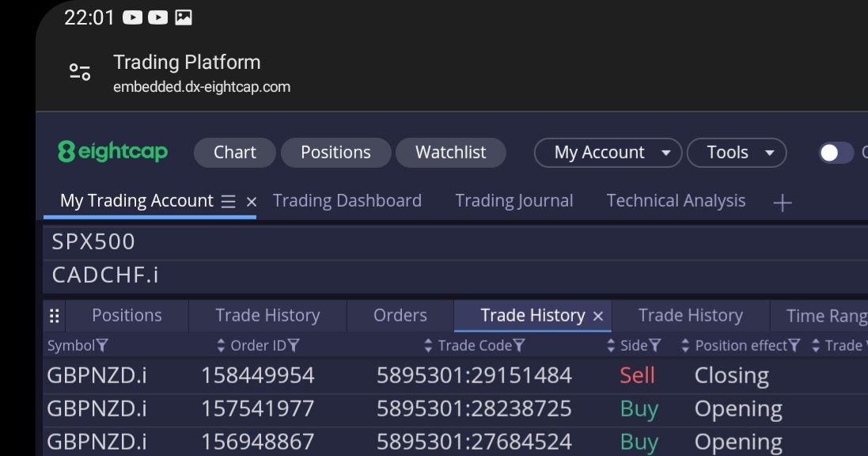Open My Trading Account tab menu icon

[x=228, y=202]
